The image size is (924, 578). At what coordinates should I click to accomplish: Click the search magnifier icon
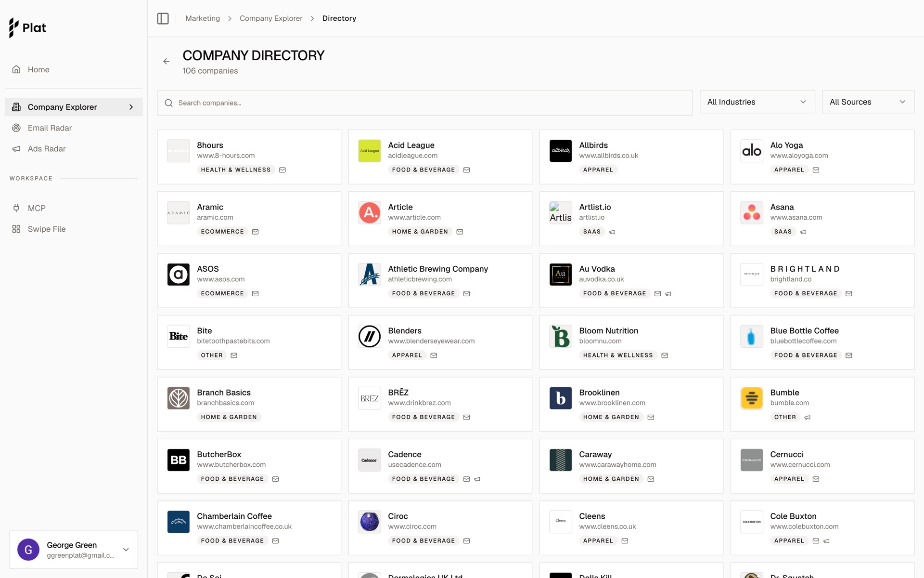[168, 103]
